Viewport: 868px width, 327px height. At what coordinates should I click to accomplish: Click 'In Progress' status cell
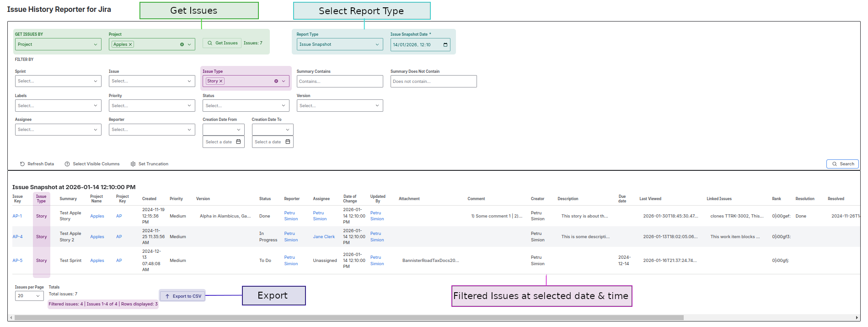point(268,237)
